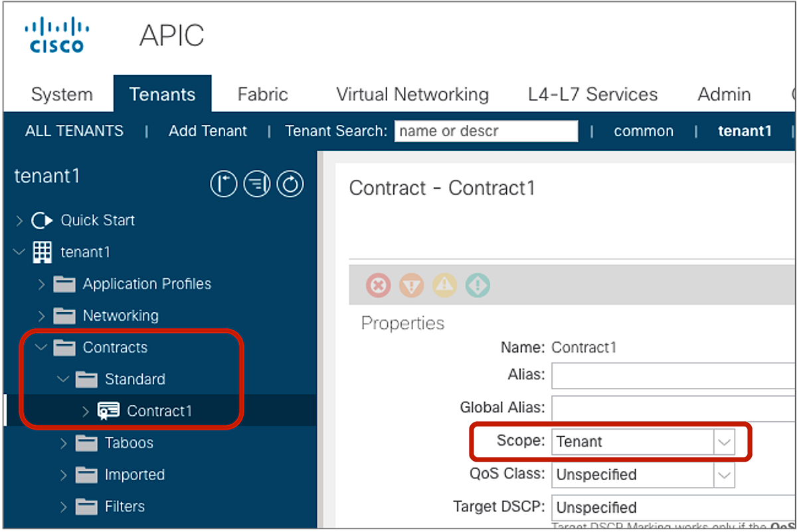Click the Taboos folder icon
The image size is (797, 532).
[x=86, y=443]
